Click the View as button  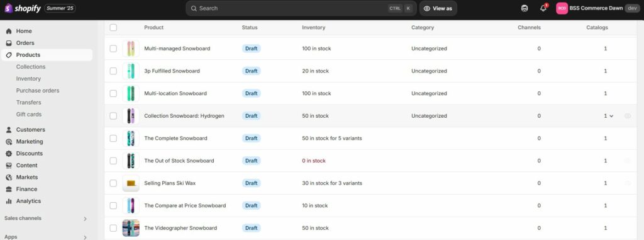(x=438, y=8)
